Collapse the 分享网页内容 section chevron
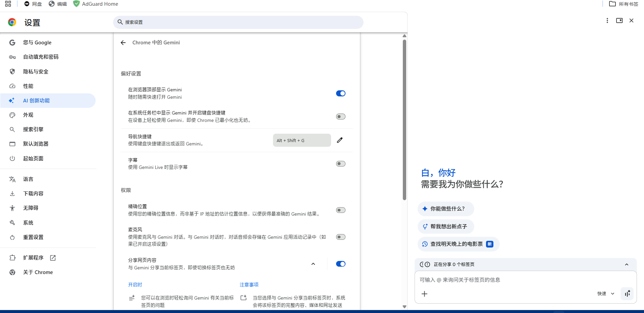This screenshot has width=644, height=313. [x=313, y=264]
